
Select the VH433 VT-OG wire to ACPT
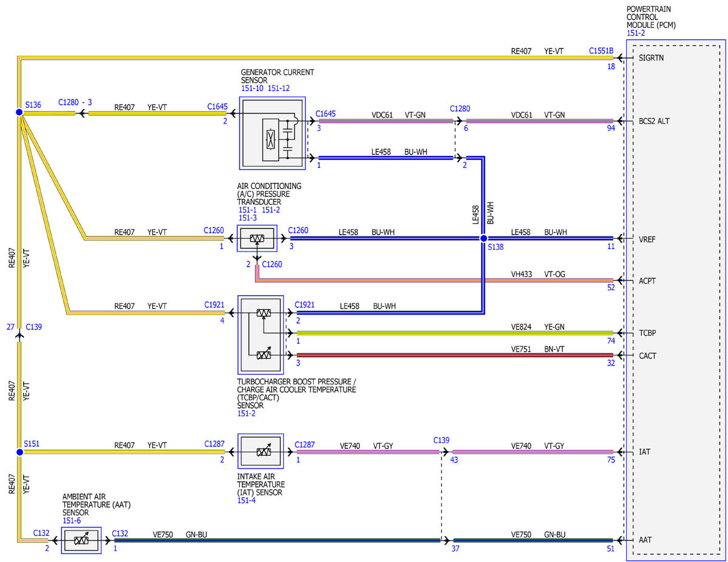pos(434,279)
